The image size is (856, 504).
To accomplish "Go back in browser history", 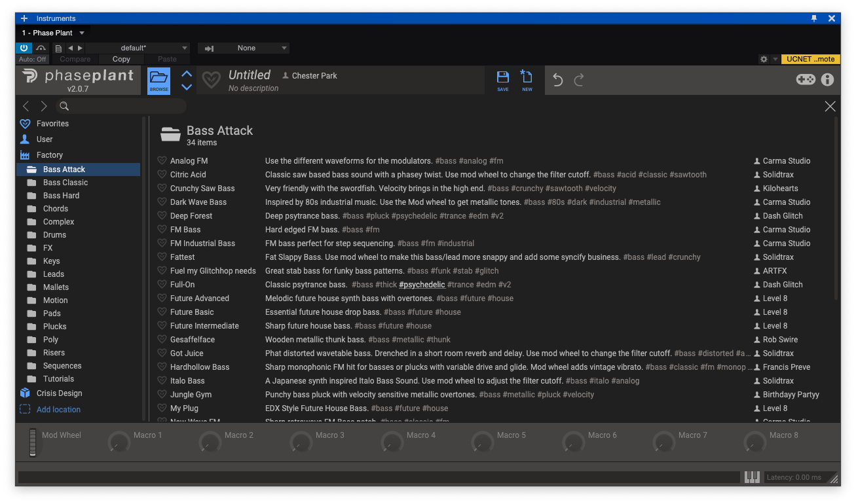I will click(26, 106).
